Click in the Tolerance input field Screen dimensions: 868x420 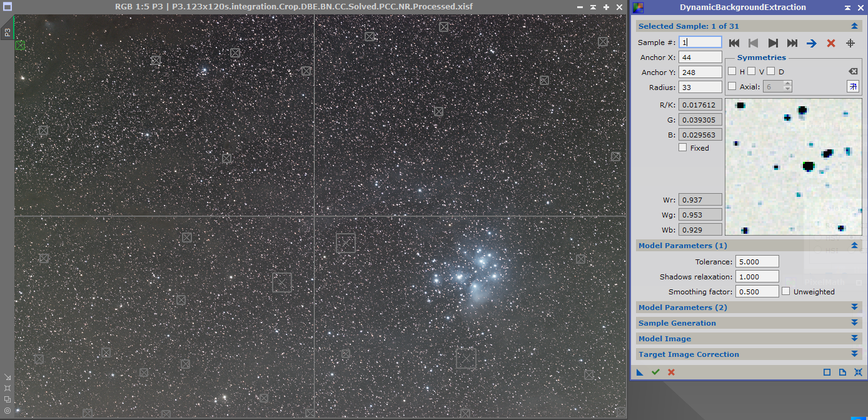(757, 261)
